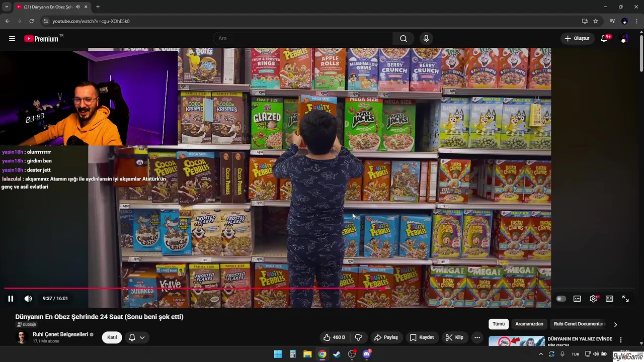Open options for recommended video

(x=620, y=340)
